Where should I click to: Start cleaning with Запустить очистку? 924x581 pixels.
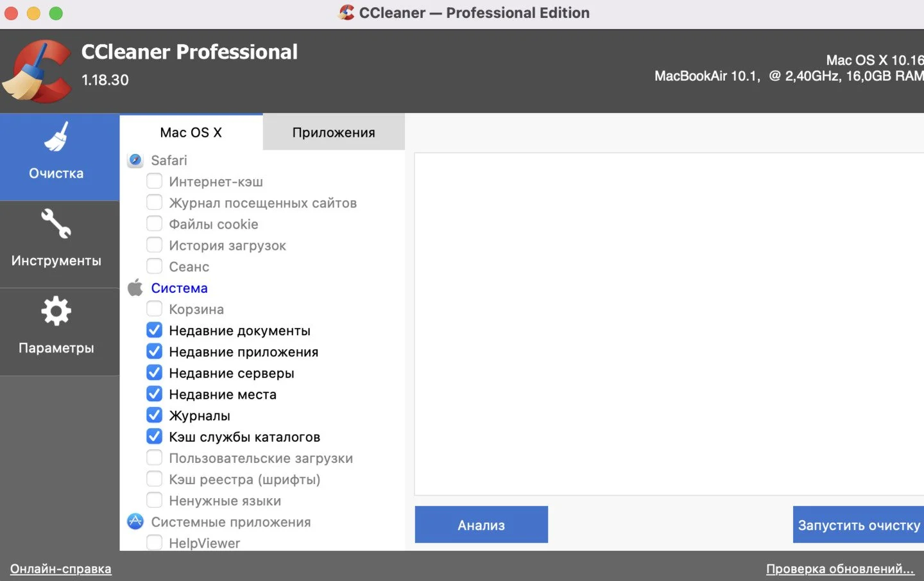coord(859,525)
